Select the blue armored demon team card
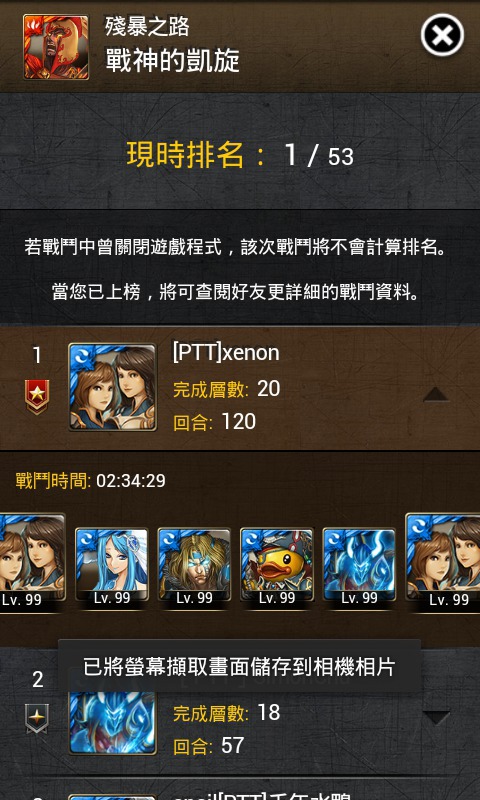 point(359,565)
